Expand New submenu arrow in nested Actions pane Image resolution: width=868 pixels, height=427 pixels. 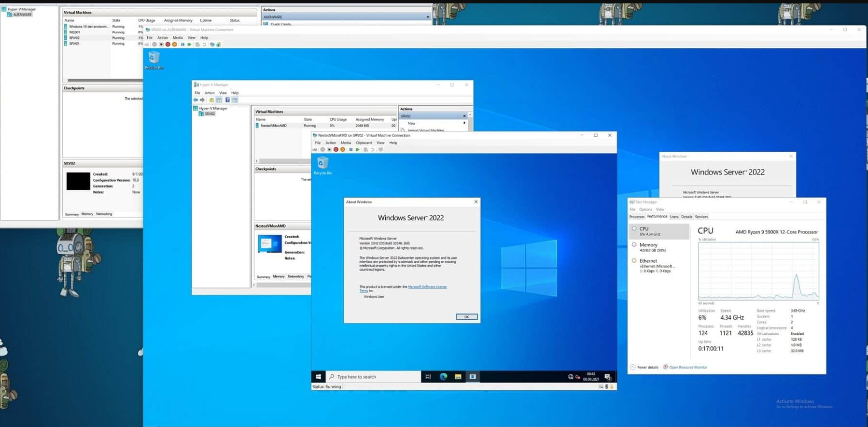pos(464,123)
